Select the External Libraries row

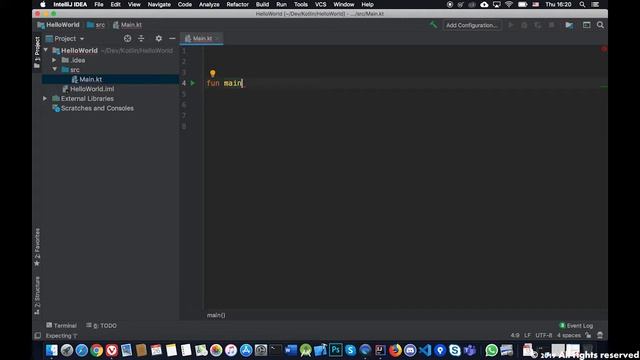(110, 98)
